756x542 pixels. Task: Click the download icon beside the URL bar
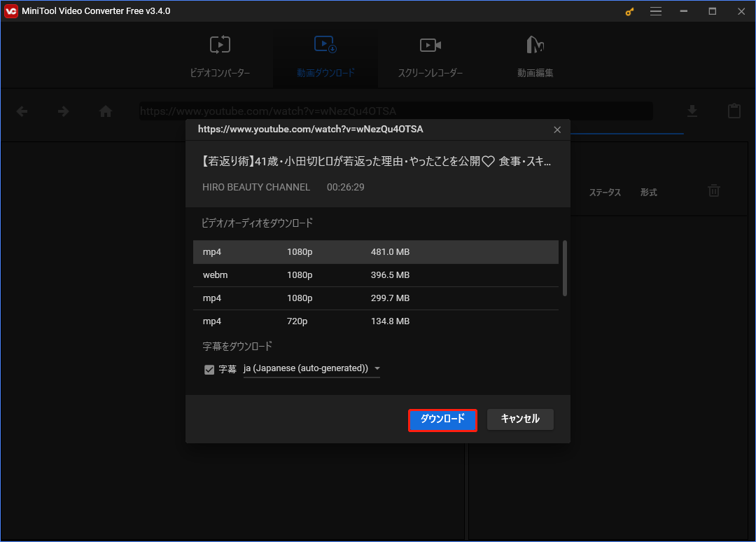coord(692,111)
